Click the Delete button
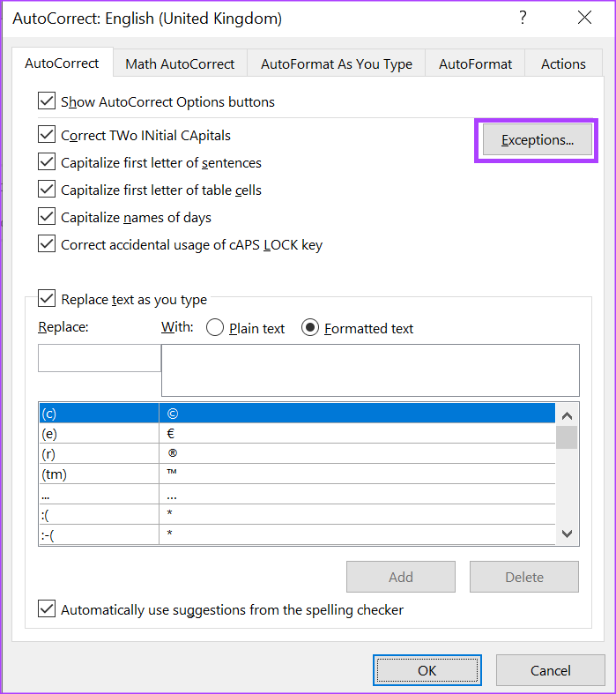 pyautogui.click(x=524, y=577)
